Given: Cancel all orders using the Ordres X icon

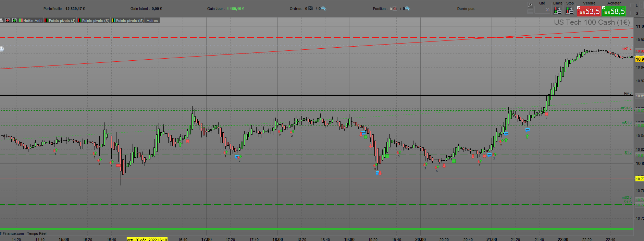Looking at the screenshot, I should [310, 9].
